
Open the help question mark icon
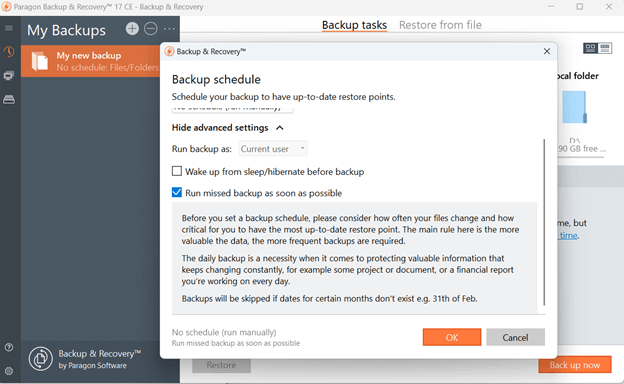tap(9, 347)
